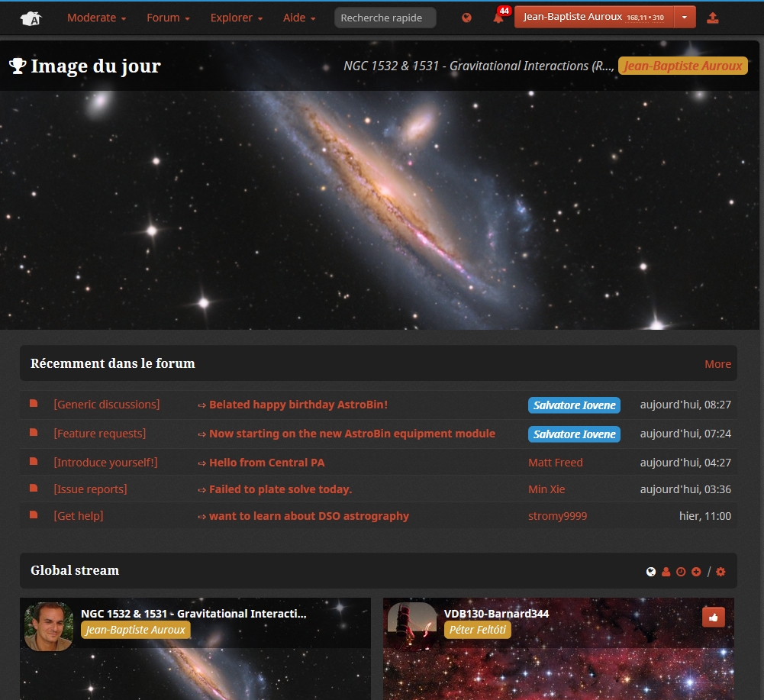Open the Introduce yourself! category

pos(106,463)
